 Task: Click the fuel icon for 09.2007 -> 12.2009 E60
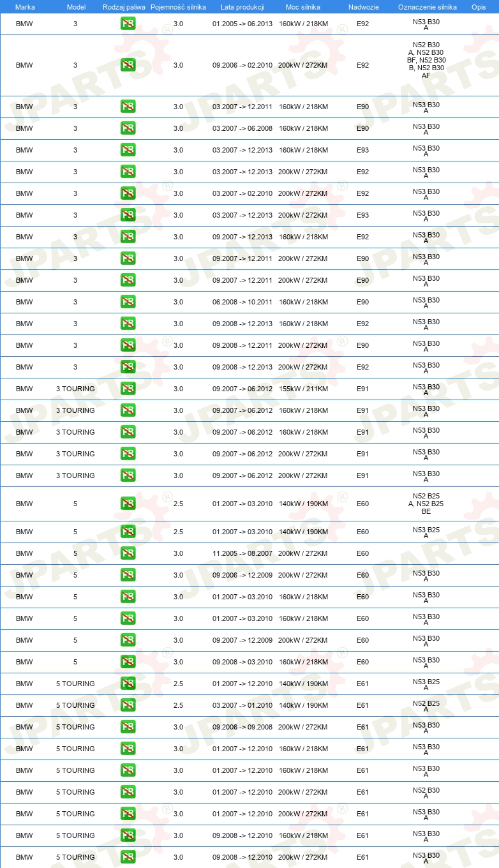pos(128,640)
